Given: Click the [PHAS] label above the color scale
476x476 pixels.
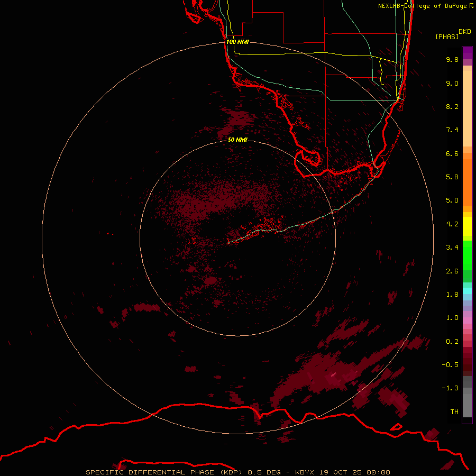Looking at the screenshot, I should tap(447, 36).
